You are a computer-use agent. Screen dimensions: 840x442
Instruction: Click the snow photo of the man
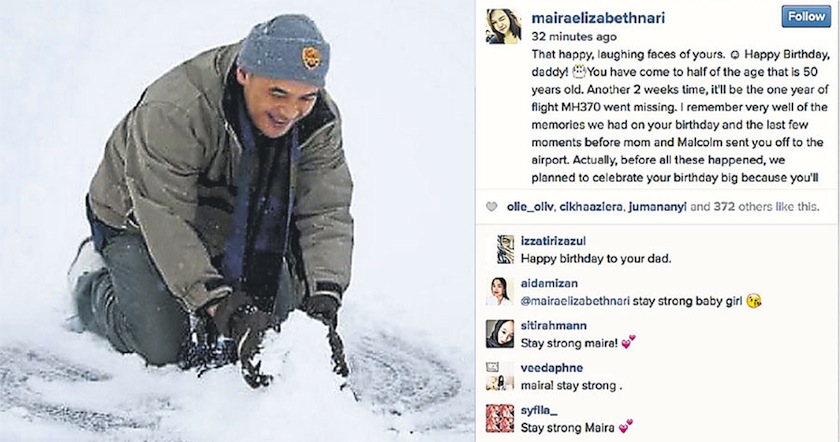tap(237, 221)
